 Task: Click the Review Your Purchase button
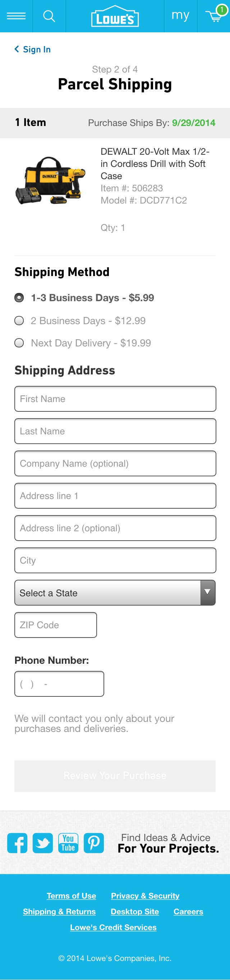115,776
